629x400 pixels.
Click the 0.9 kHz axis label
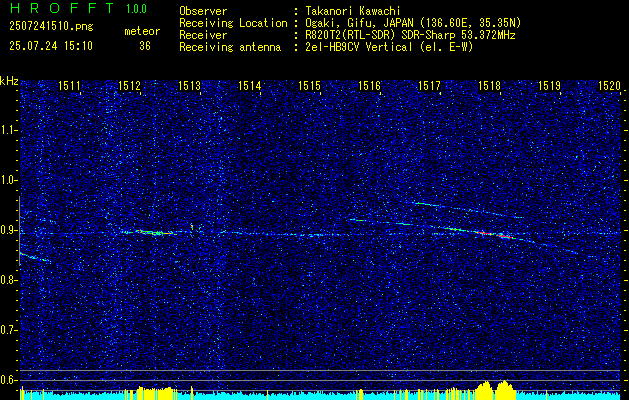(9, 230)
